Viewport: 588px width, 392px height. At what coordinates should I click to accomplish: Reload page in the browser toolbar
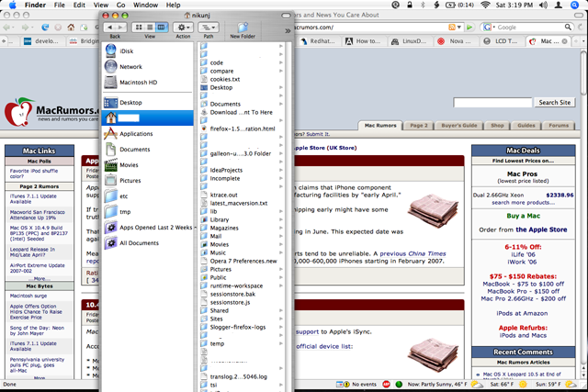(x=45, y=27)
